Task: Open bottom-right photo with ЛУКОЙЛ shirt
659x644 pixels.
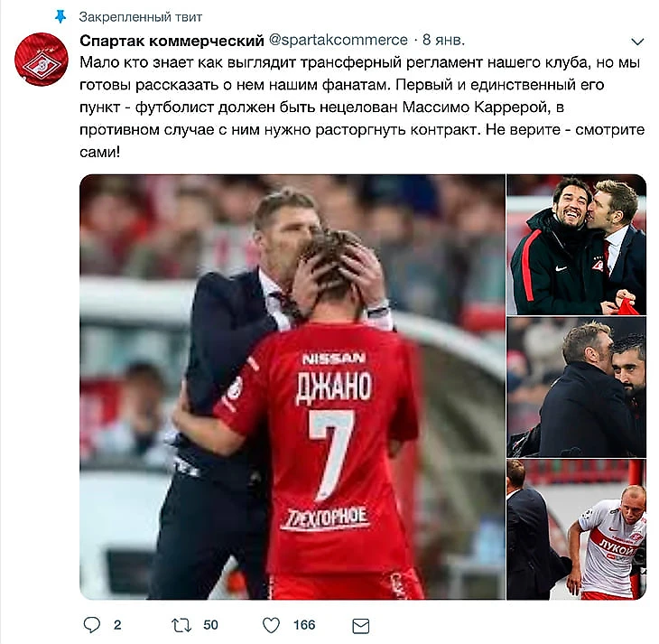Action: (576, 529)
